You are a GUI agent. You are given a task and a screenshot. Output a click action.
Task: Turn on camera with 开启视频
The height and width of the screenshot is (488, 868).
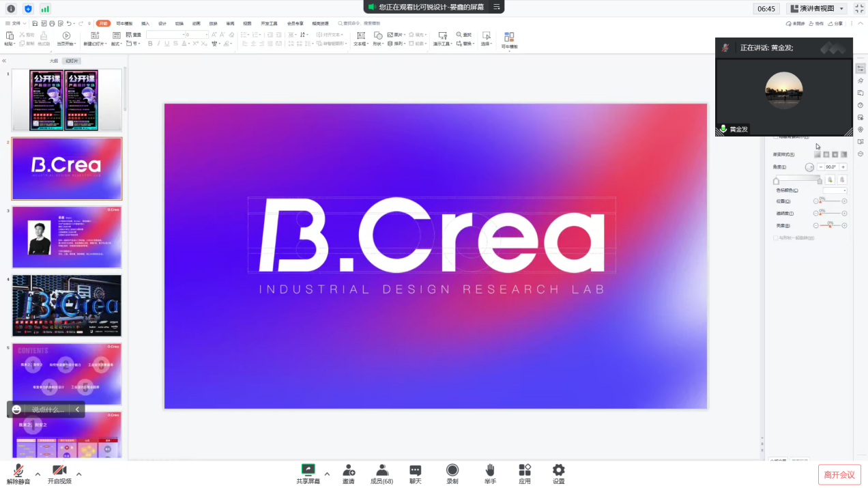point(59,474)
